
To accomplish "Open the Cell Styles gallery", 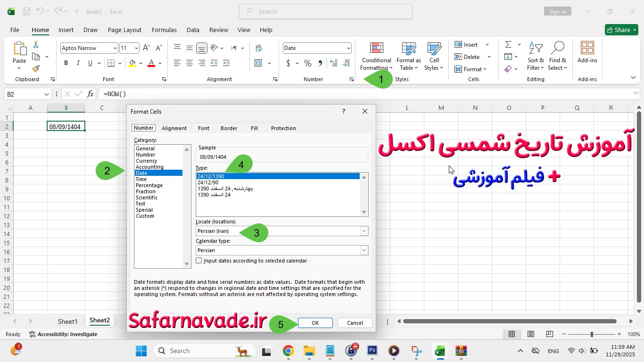I will click(x=433, y=56).
